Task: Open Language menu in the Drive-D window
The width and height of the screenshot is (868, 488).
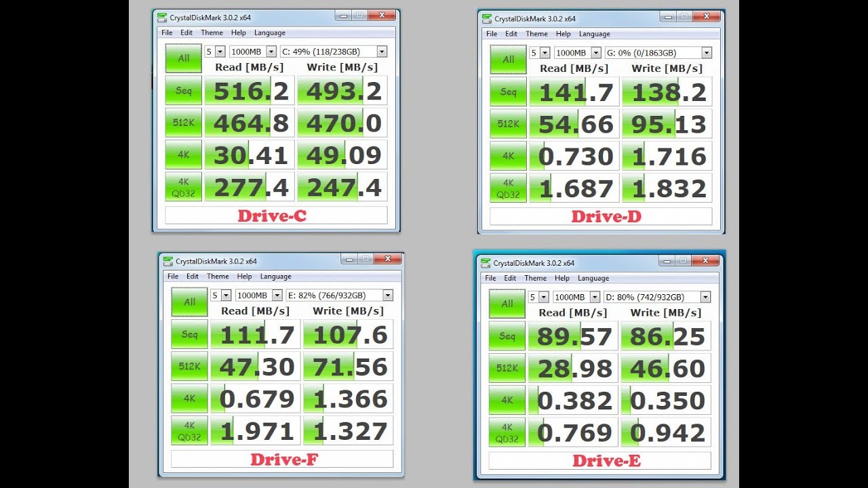Action: coord(595,34)
